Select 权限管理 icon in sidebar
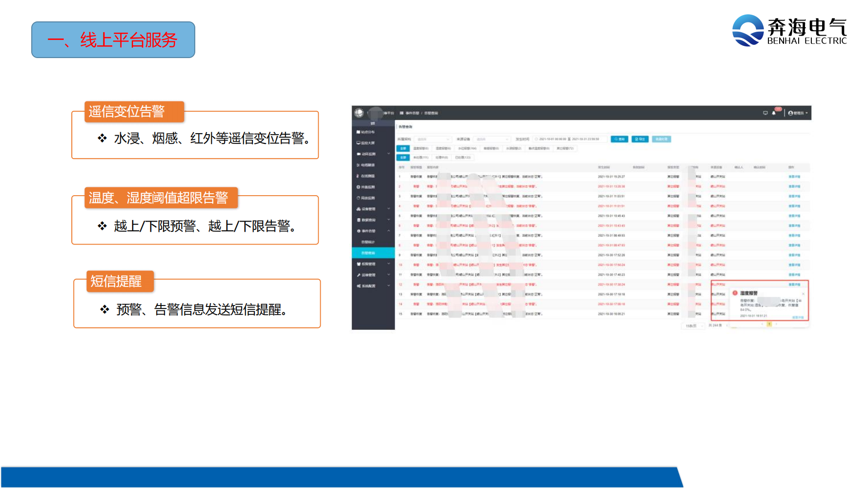The image size is (868, 488). point(358,264)
